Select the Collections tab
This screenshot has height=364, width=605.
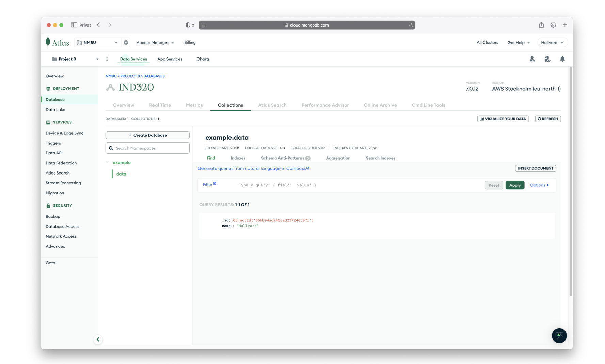click(230, 105)
